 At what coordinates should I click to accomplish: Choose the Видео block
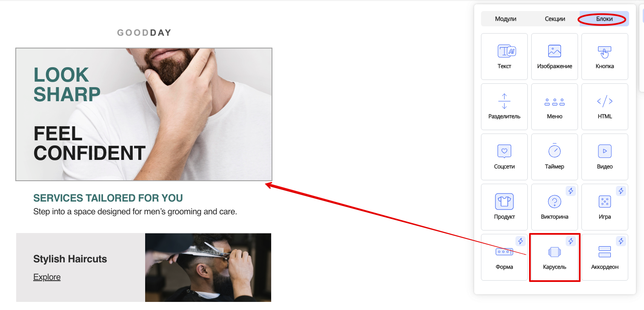[605, 157]
